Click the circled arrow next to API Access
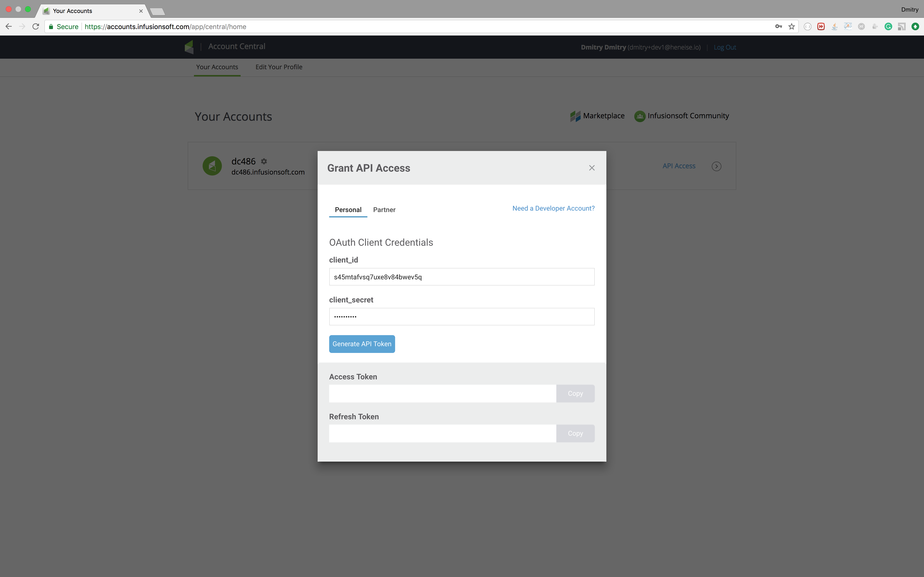This screenshot has height=577, width=924. 716,166
